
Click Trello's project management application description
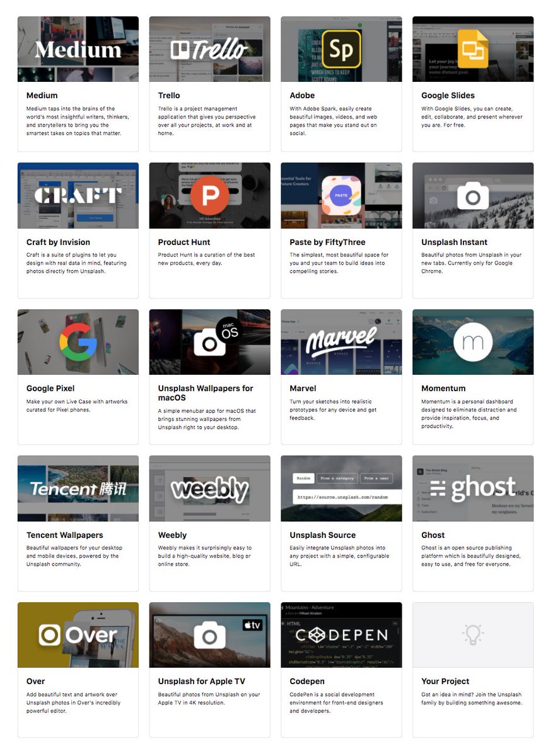(x=207, y=121)
